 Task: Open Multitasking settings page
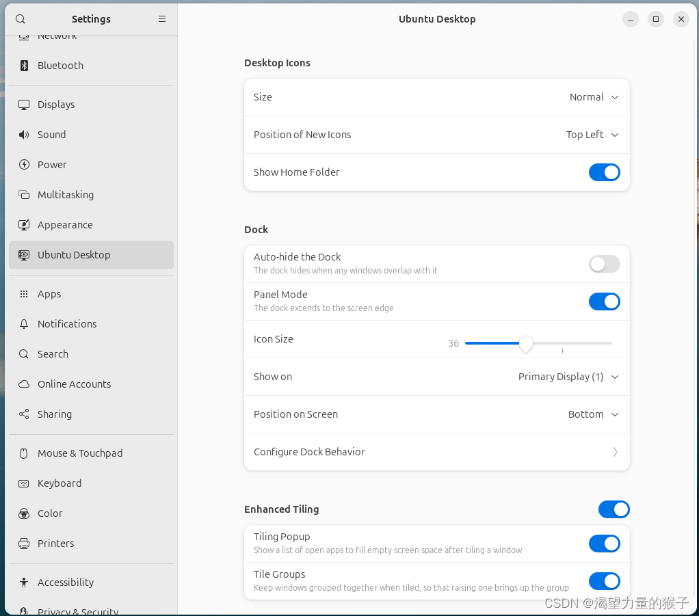(91, 195)
